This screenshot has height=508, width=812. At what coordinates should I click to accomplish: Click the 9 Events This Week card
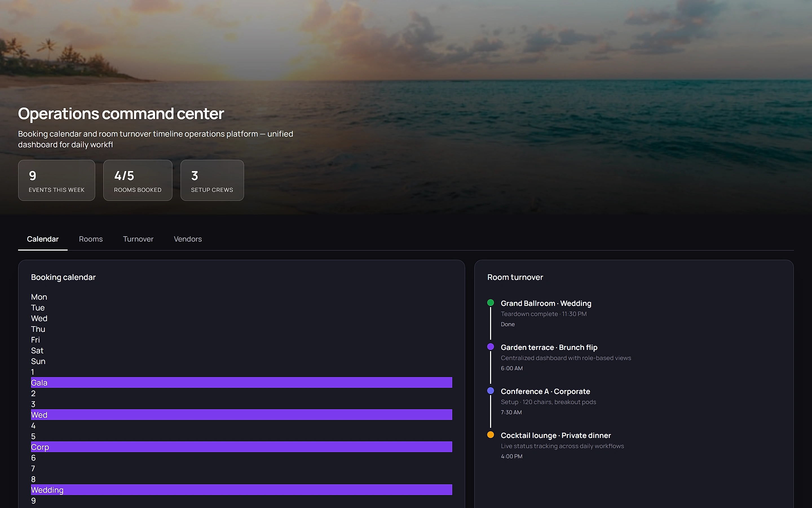pyautogui.click(x=56, y=180)
